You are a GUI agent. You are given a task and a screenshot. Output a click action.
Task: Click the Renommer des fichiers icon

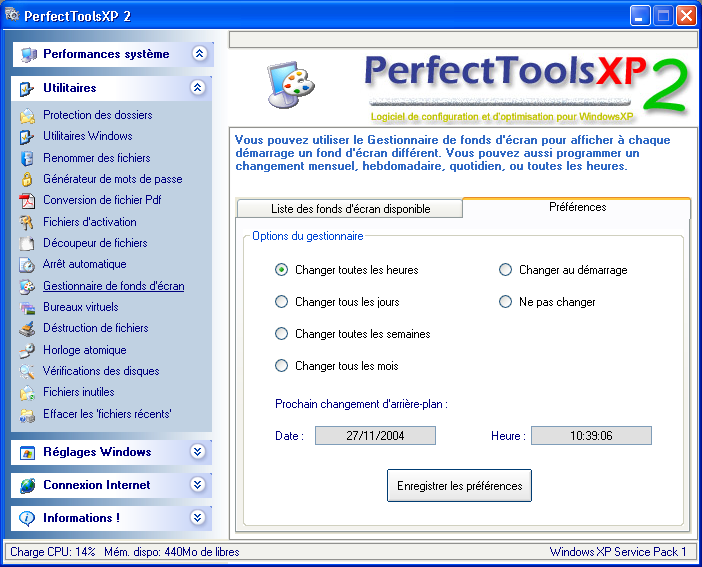27,158
